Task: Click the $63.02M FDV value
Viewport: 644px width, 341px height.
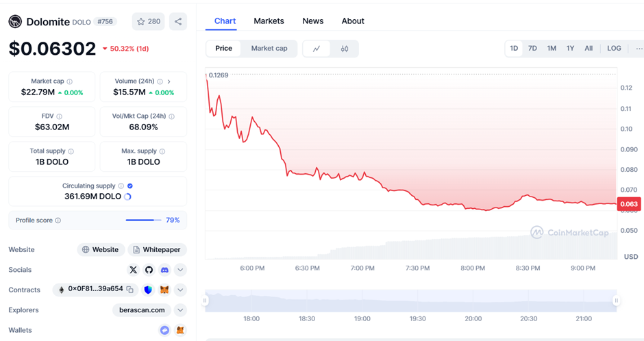Action: tap(52, 127)
